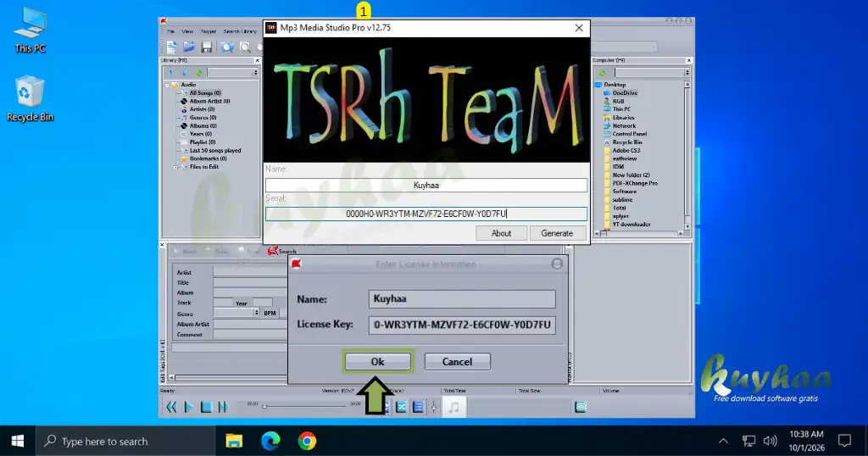Screen dimensions: 868x456
Task: Select Artists (0) in library tree
Action: 202,109
